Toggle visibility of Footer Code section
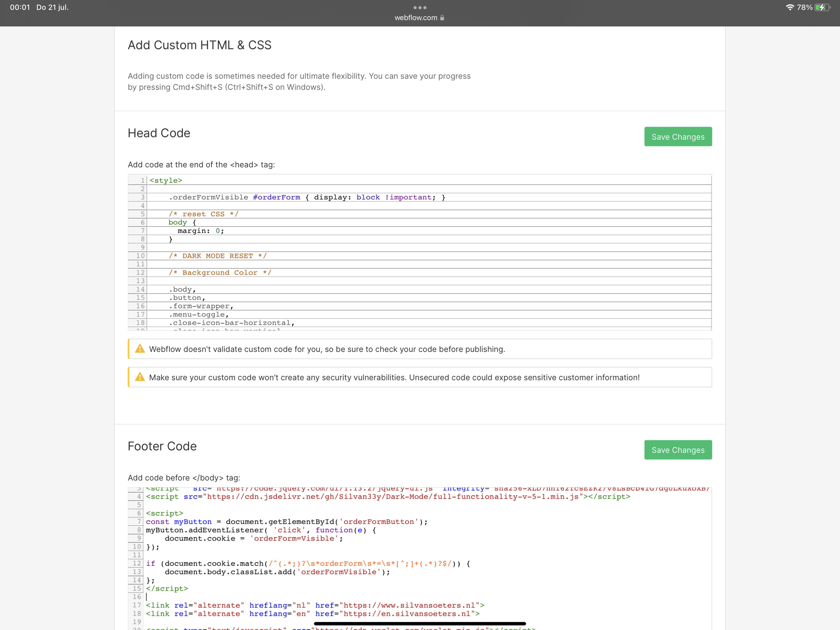Image resolution: width=840 pixels, height=630 pixels. [x=162, y=446]
